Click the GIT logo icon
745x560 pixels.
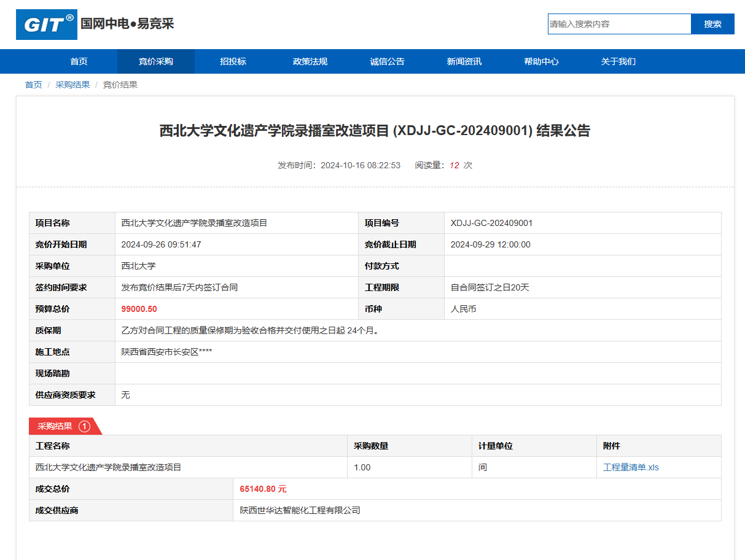(x=47, y=25)
